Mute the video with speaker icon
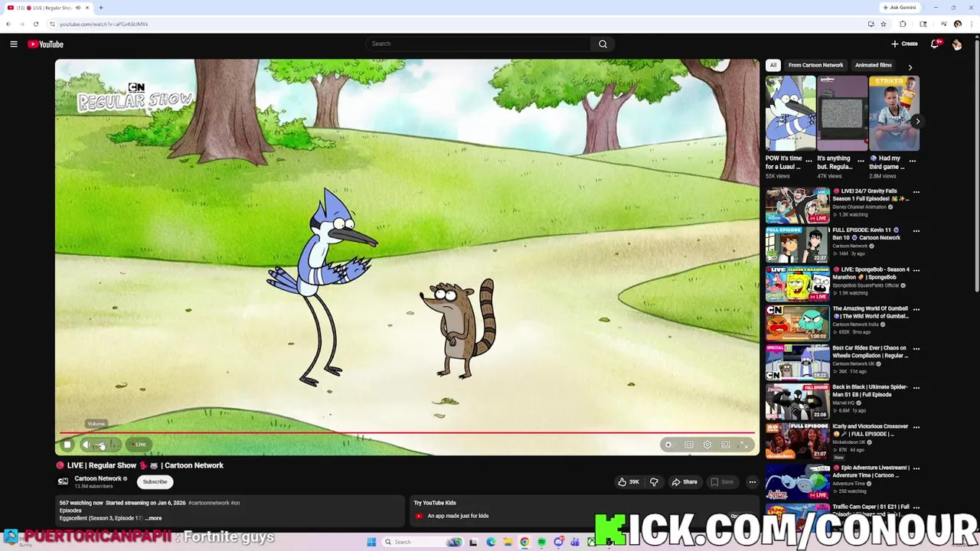The width and height of the screenshot is (980, 551). coord(87,445)
